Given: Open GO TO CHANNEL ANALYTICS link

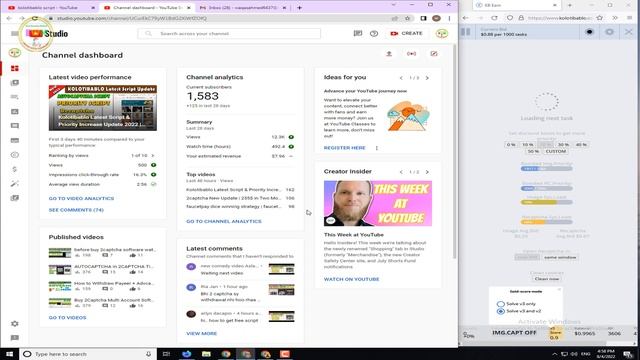Looking at the screenshot, I should (x=224, y=221).
